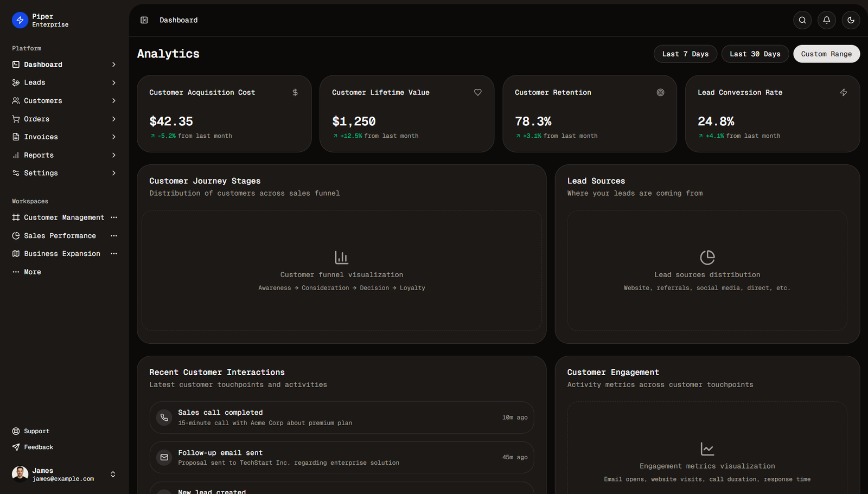Expand the Orders menu chevron
This screenshot has height=494, width=868.
(x=114, y=119)
